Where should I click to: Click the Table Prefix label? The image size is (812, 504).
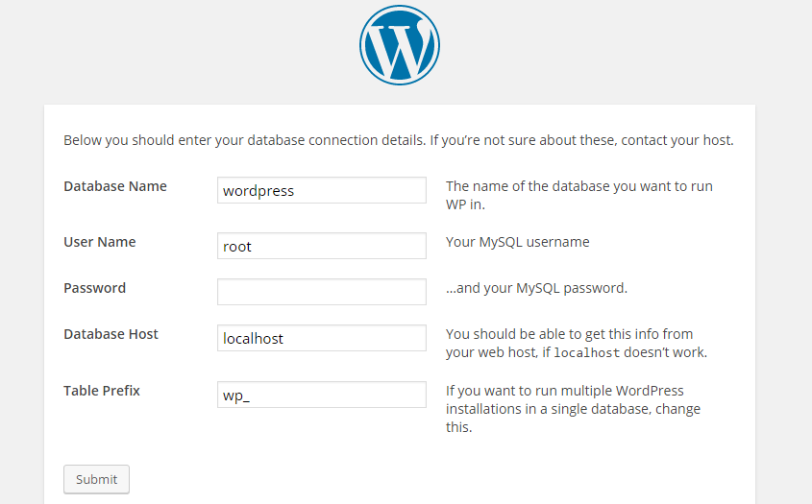pyautogui.click(x=102, y=391)
